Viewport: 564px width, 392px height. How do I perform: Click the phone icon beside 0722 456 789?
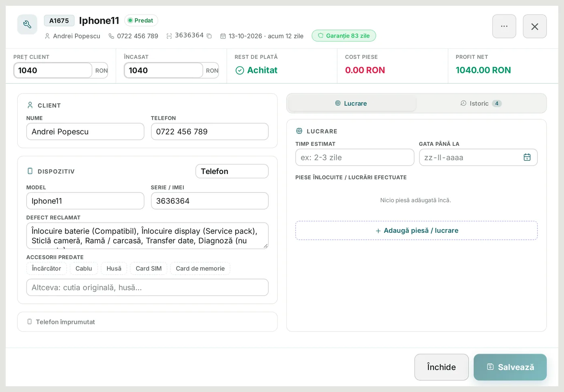[112, 36]
